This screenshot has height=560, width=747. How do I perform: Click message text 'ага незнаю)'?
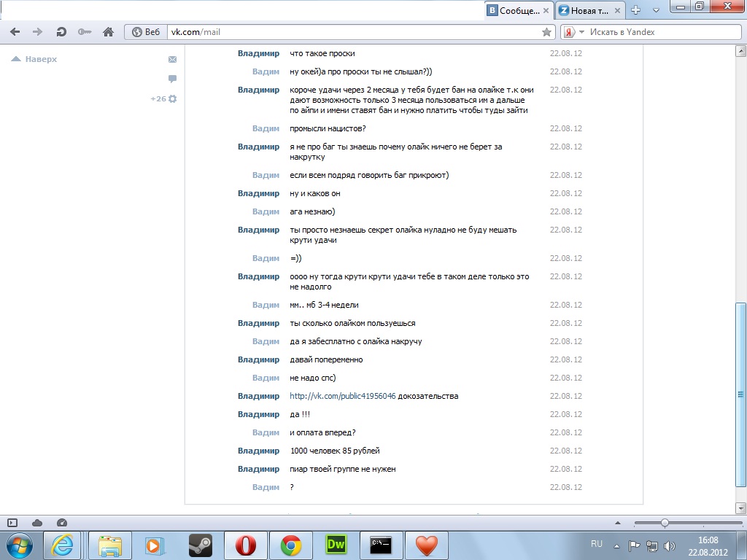312,211
